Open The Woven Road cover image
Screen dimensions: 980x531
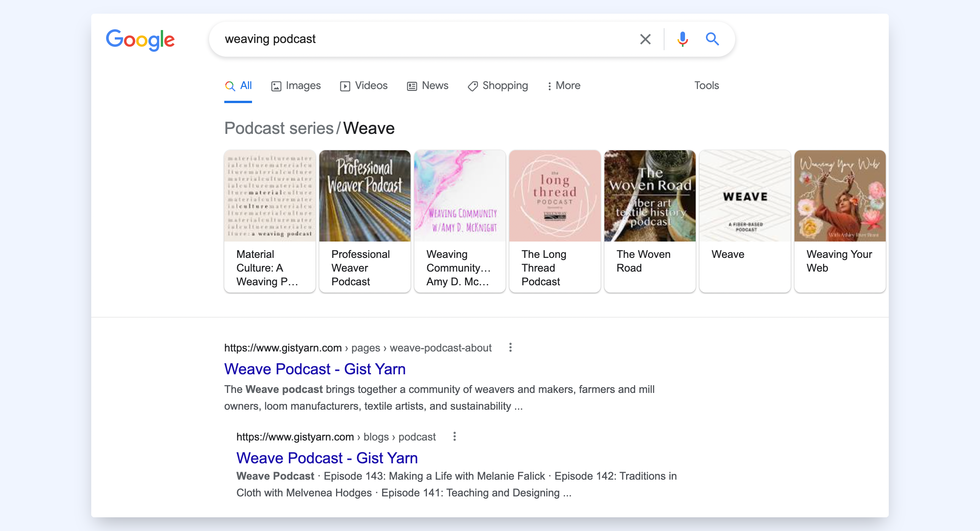(650, 196)
